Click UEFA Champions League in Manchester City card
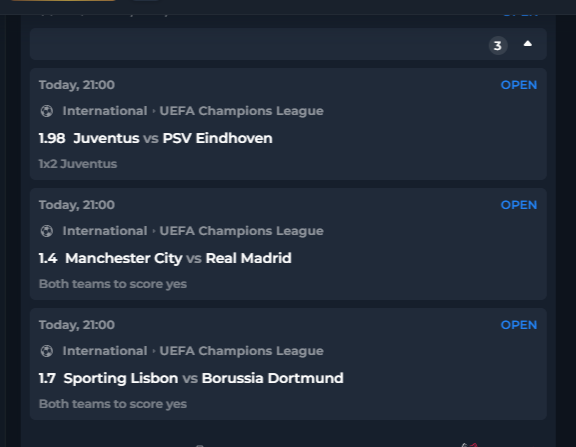This screenshot has height=447, width=576. coord(241,231)
